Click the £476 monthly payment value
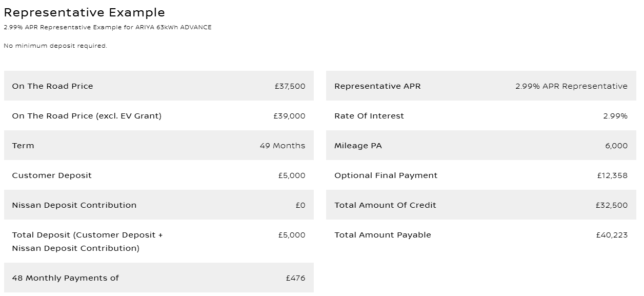Screen dimensions: 644x296 (295, 278)
